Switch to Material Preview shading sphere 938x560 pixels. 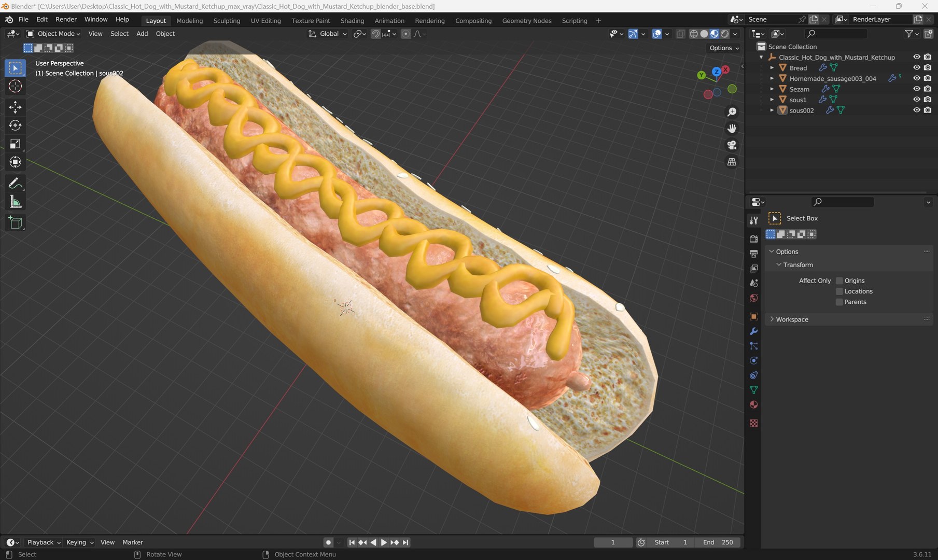tap(714, 34)
